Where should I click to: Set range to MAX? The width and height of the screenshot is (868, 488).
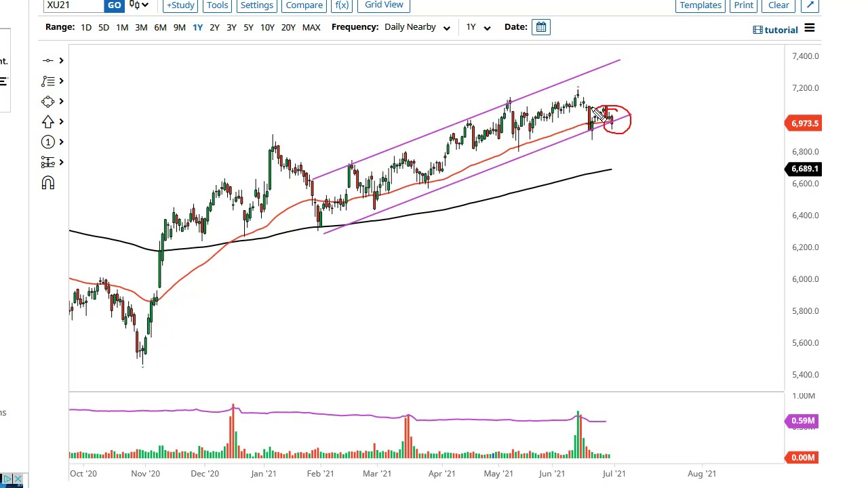click(311, 27)
